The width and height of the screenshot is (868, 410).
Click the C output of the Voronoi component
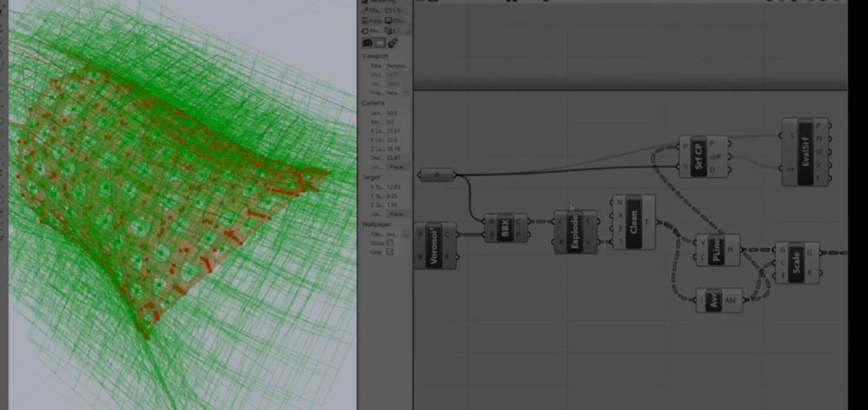pos(448,235)
